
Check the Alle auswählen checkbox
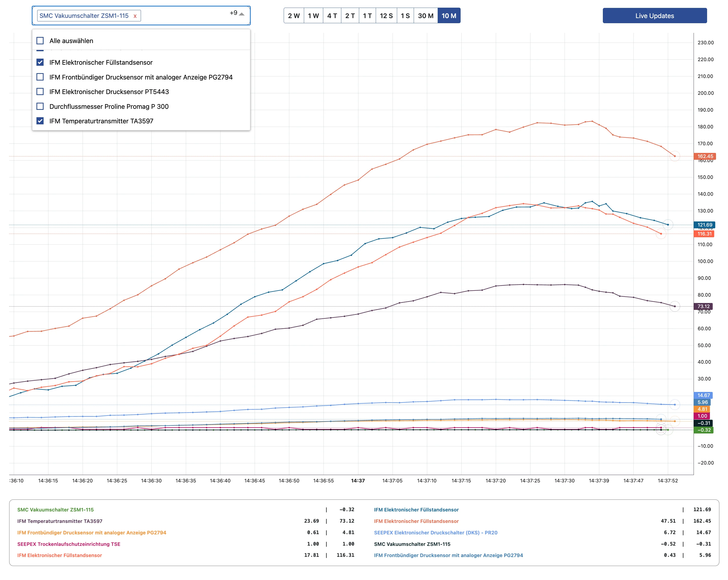pyautogui.click(x=40, y=41)
